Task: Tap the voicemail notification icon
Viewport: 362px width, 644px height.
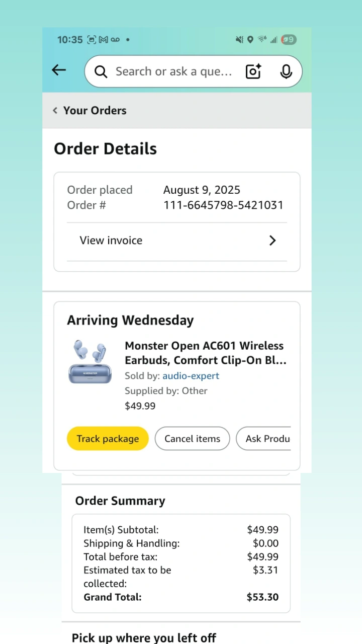Action: point(116,40)
